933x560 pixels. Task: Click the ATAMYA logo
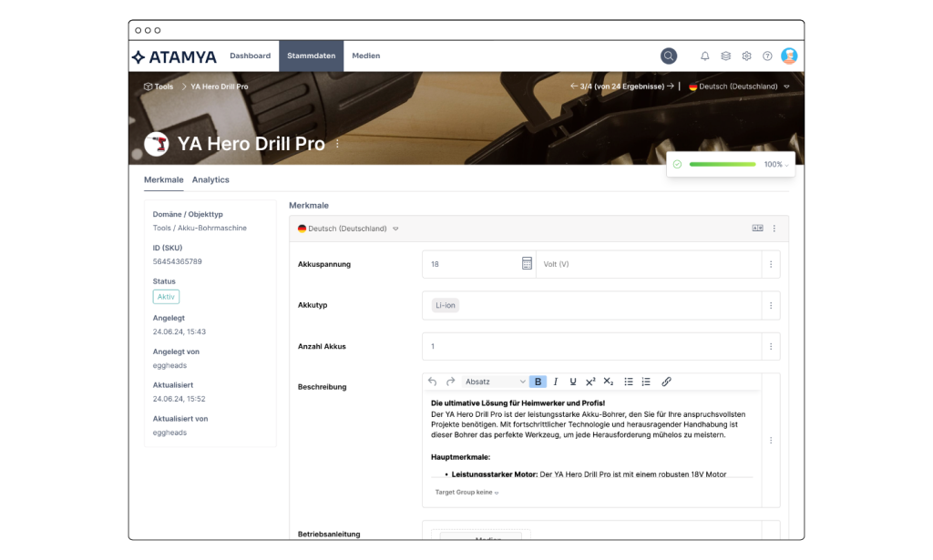(174, 56)
